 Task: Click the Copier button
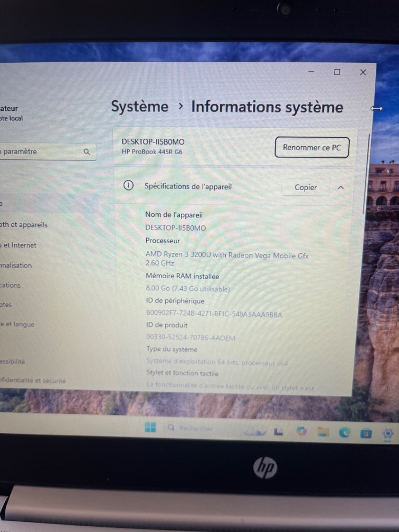click(306, 188)
